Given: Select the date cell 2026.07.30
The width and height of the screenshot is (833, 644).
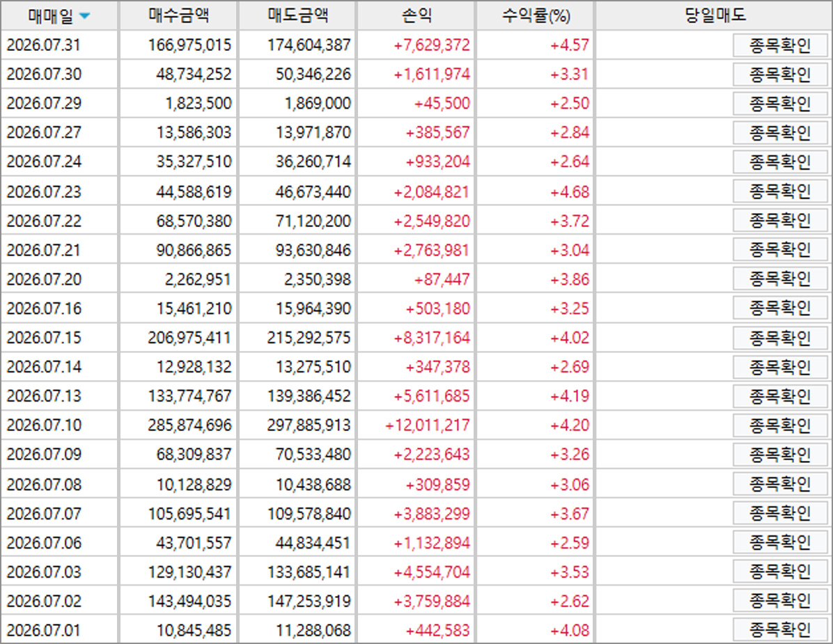Looking at the screenshot, I should [44, 74].
